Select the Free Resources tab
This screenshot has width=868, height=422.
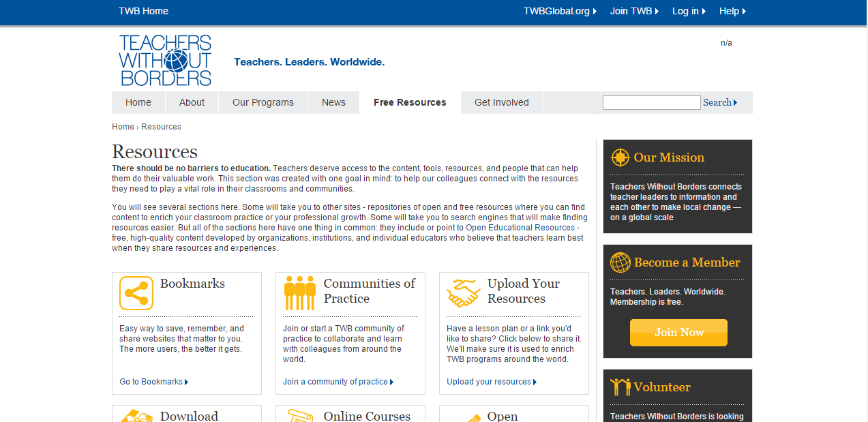point(410,102)
